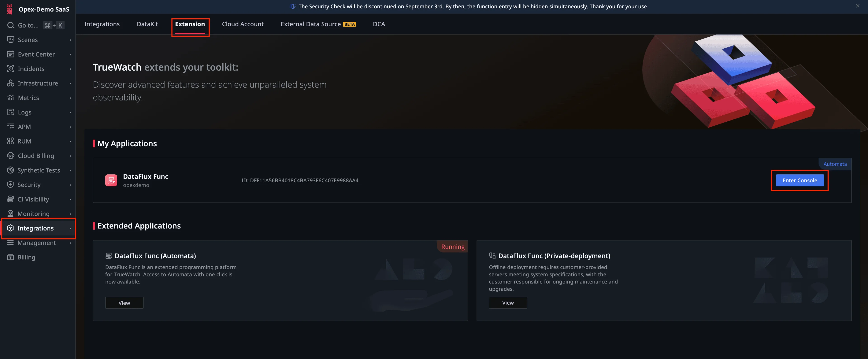
Task: Expand the APM menu arrow
Action: 70,127
